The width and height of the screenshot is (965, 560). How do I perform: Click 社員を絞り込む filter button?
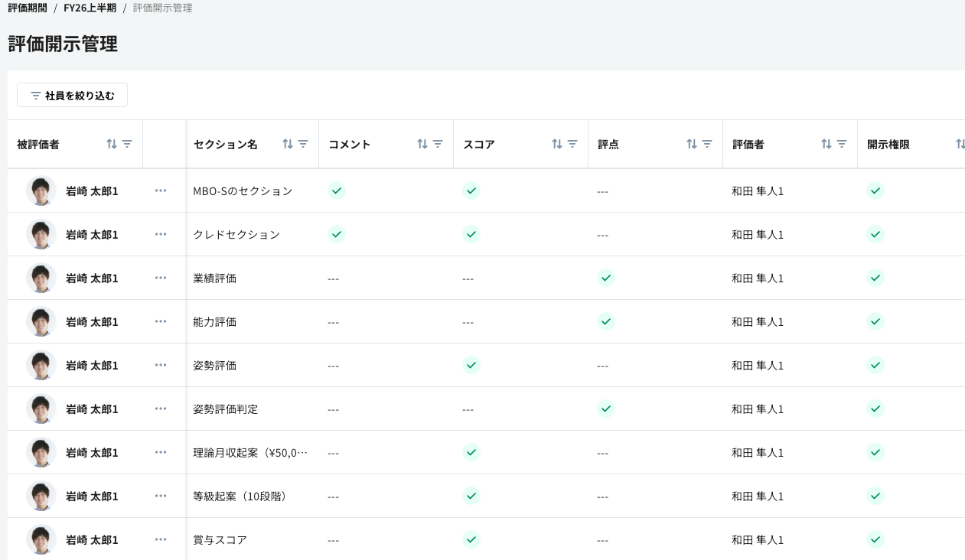(x=72, y=96)
